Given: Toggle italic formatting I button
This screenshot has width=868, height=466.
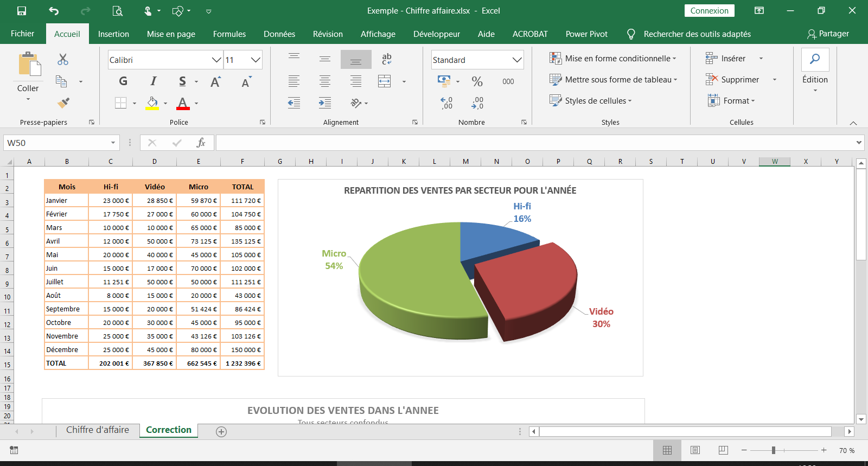Looking at the screenshot, I should [x=153, y=81].
